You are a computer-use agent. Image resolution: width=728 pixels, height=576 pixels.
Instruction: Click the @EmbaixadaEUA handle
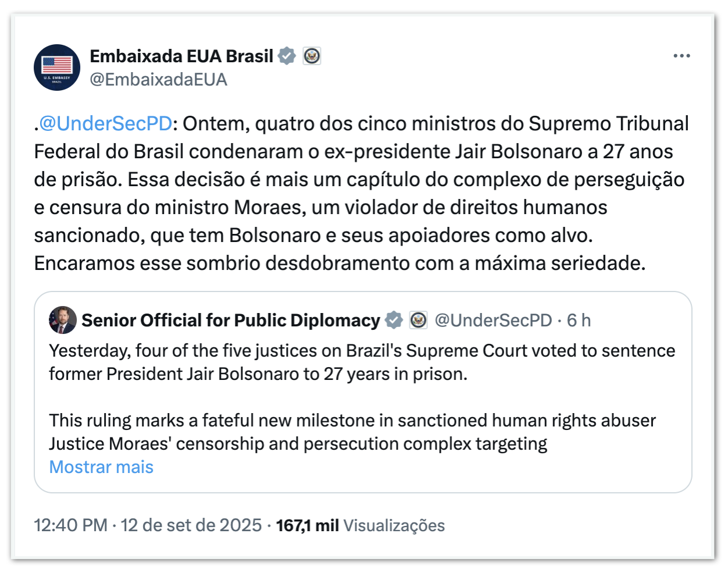click(158, 80)
